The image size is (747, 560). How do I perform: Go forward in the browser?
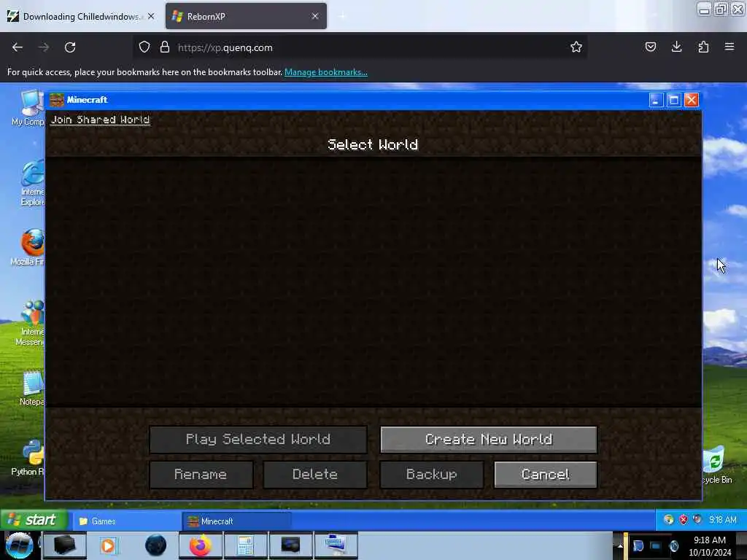(x=44, y=47)
